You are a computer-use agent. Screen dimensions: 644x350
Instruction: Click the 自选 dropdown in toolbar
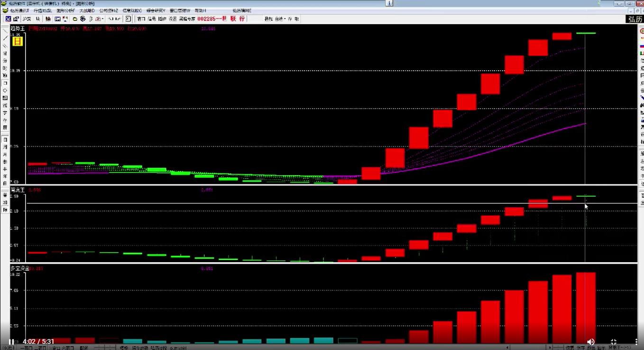coord(280,19)
